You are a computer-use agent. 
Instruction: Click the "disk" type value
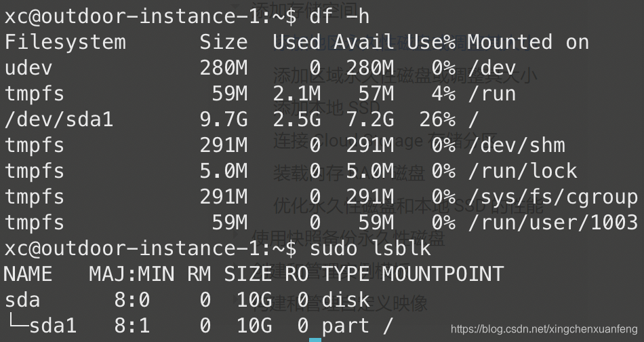(x=346, y=300)
